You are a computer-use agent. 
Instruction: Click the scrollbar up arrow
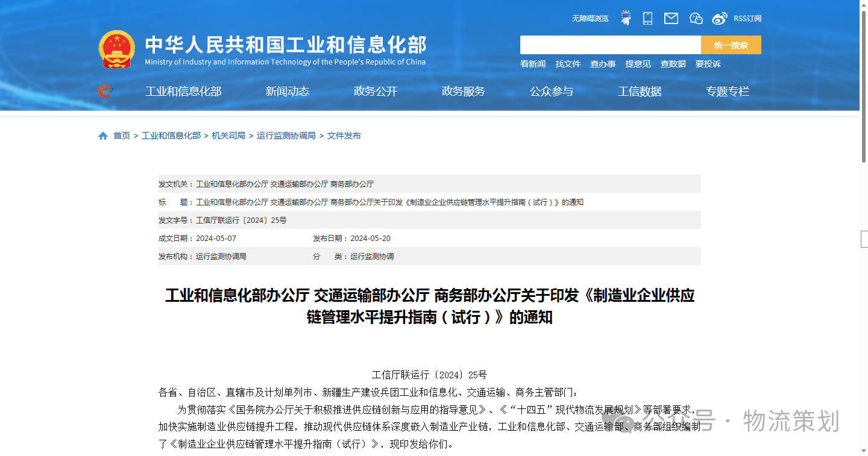864,4
